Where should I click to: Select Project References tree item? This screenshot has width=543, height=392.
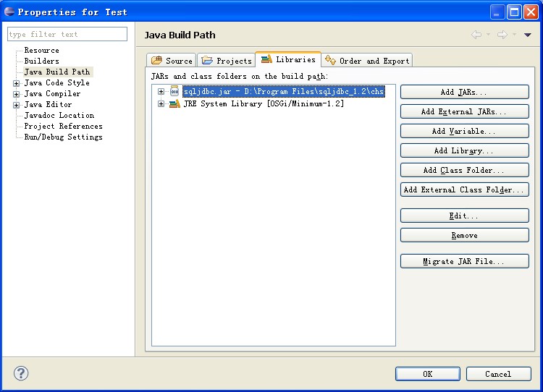point(64,126)
